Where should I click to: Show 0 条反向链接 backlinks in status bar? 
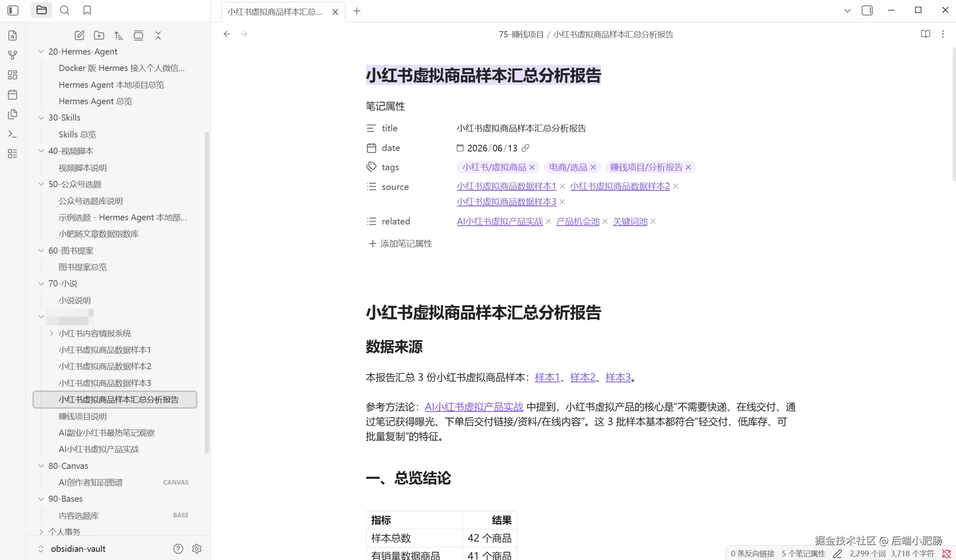(x=752, y=554)
